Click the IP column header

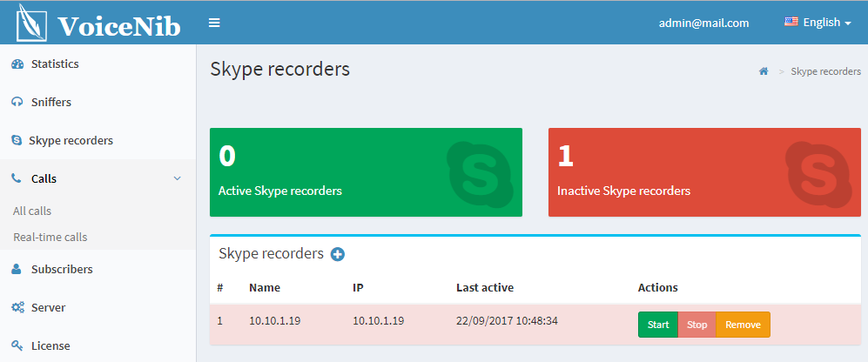(x=358, y=288)
